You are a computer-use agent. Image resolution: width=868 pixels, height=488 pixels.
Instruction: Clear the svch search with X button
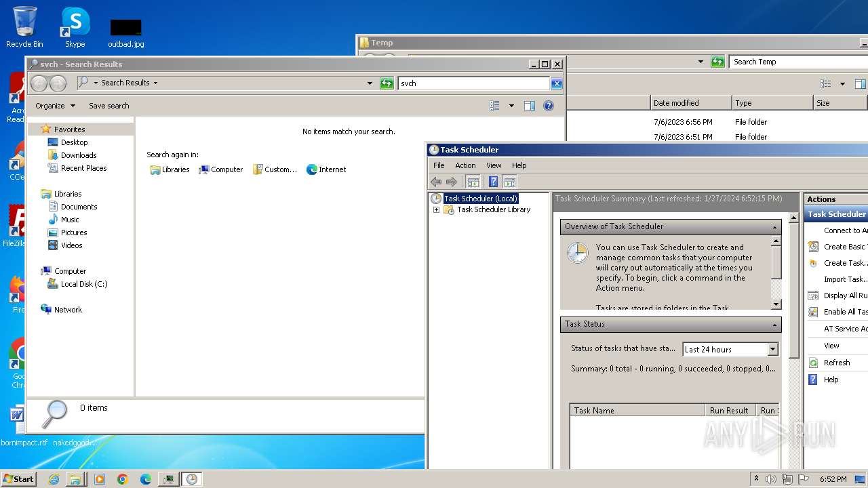pos(556,83)
